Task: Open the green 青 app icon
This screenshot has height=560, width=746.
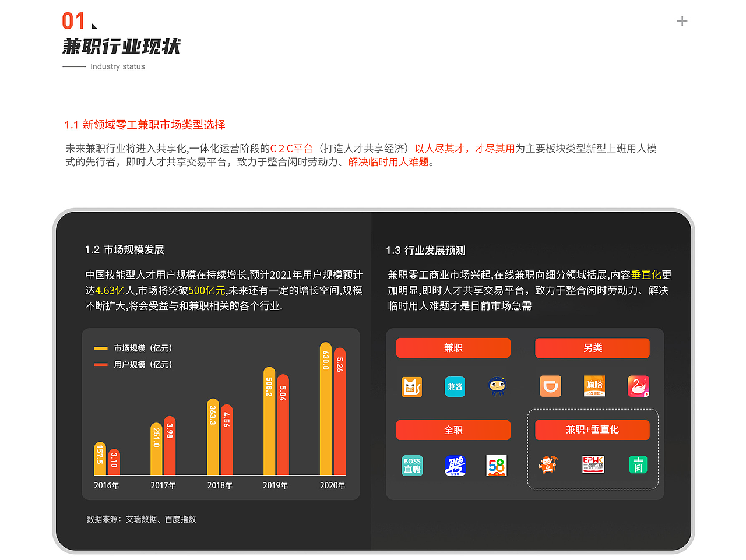Action: pyautogui.click(x=638, y=464)
